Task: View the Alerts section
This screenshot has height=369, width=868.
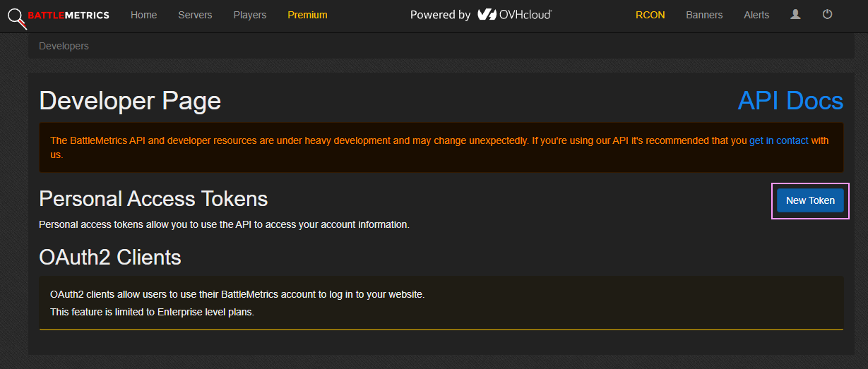Action: point(756,15)
